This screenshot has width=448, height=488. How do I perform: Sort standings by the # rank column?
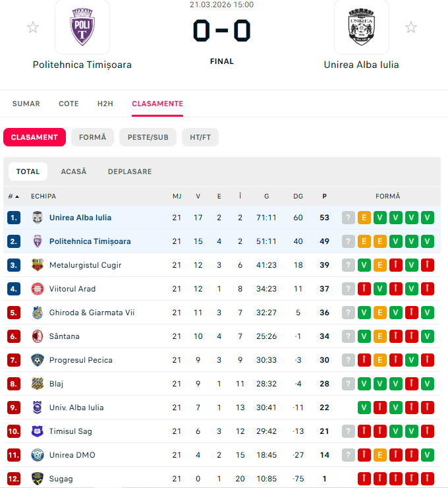13,197
